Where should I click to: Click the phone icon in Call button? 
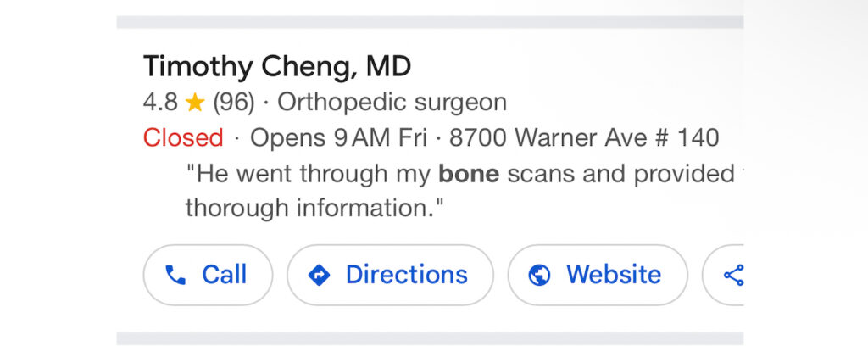[x=175, y=275]
